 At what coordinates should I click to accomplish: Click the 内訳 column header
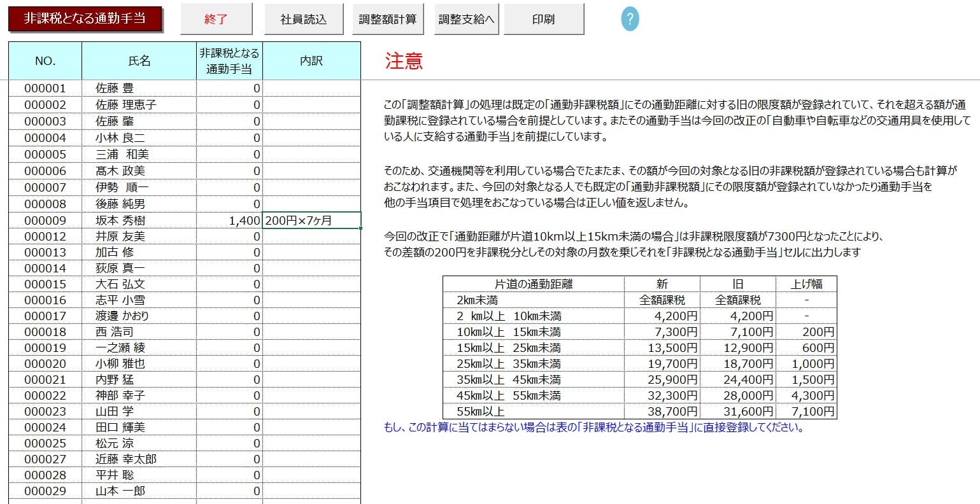[x=311, y=60]
